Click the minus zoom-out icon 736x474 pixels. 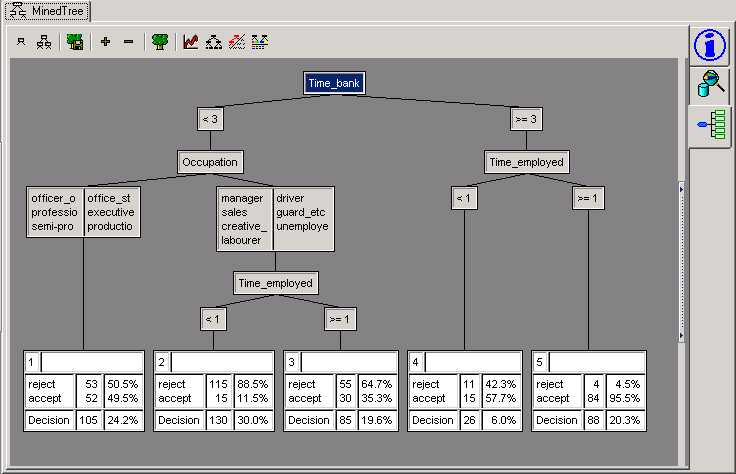[128, 42]
